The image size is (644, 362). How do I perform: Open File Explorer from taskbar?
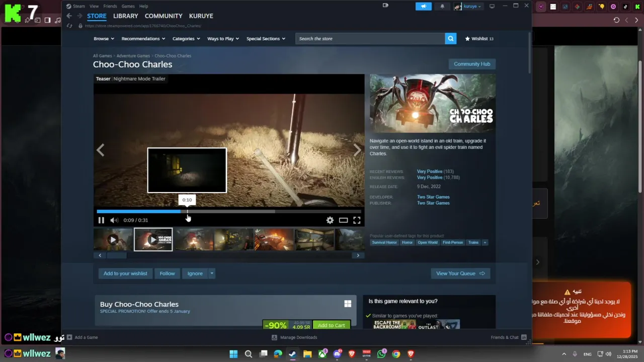click(307, 354)
